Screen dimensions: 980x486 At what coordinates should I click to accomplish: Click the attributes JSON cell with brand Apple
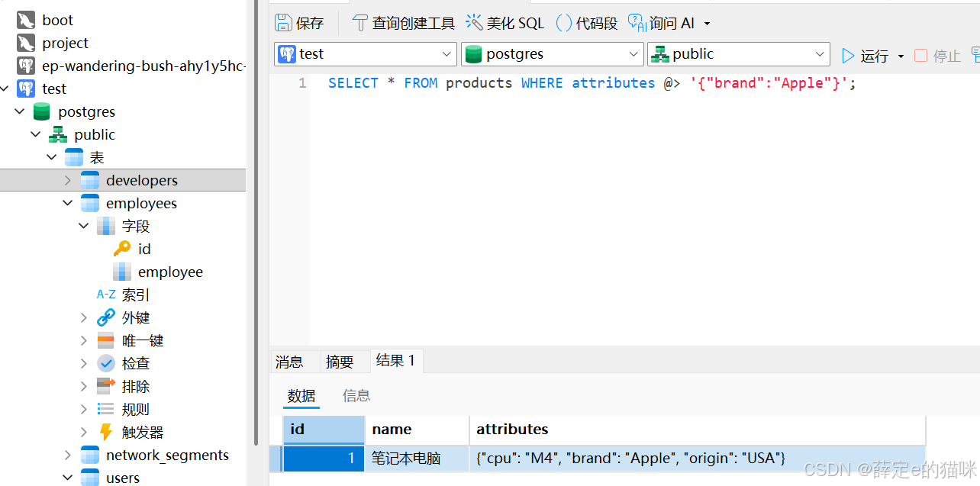697,459
